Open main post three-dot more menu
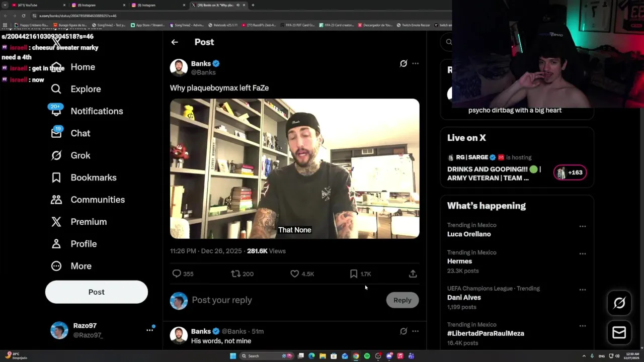The image size is (644, 362). click(415, 63)
